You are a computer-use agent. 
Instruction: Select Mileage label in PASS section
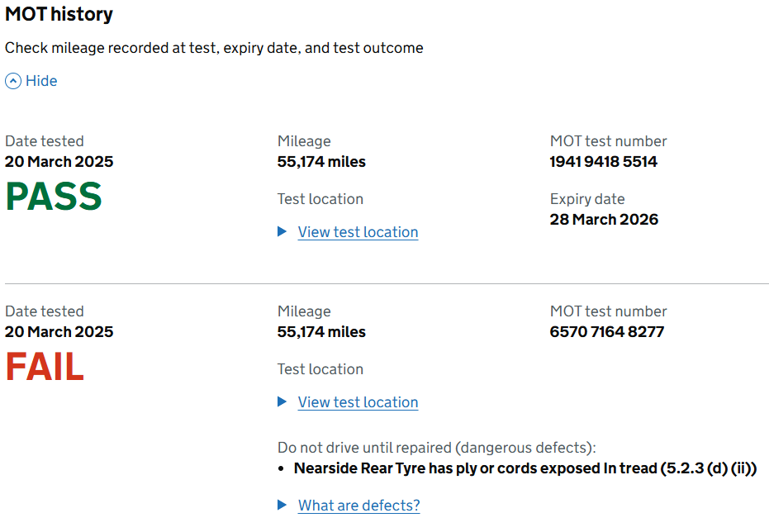pos(304,141)
